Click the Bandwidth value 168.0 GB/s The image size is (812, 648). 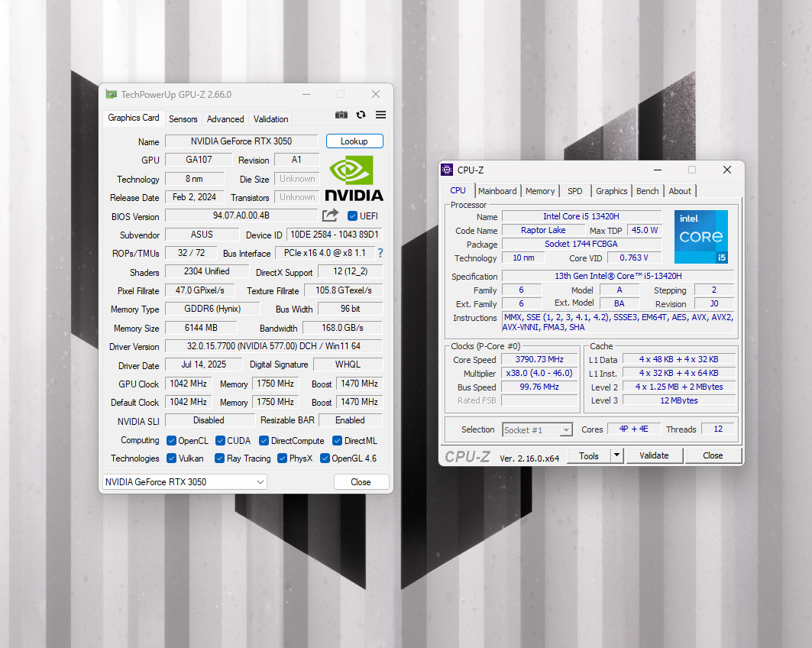click(342, 328)
